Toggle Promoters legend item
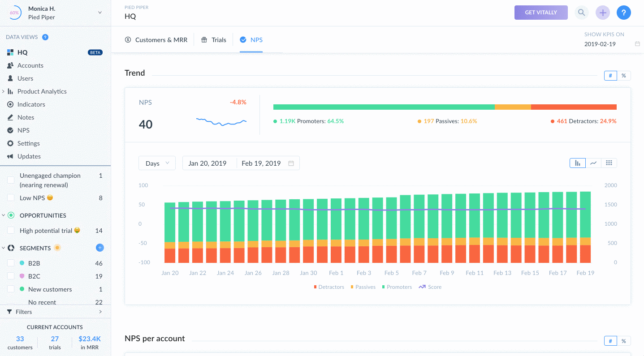The image size is (644, 356). [397, 287]
